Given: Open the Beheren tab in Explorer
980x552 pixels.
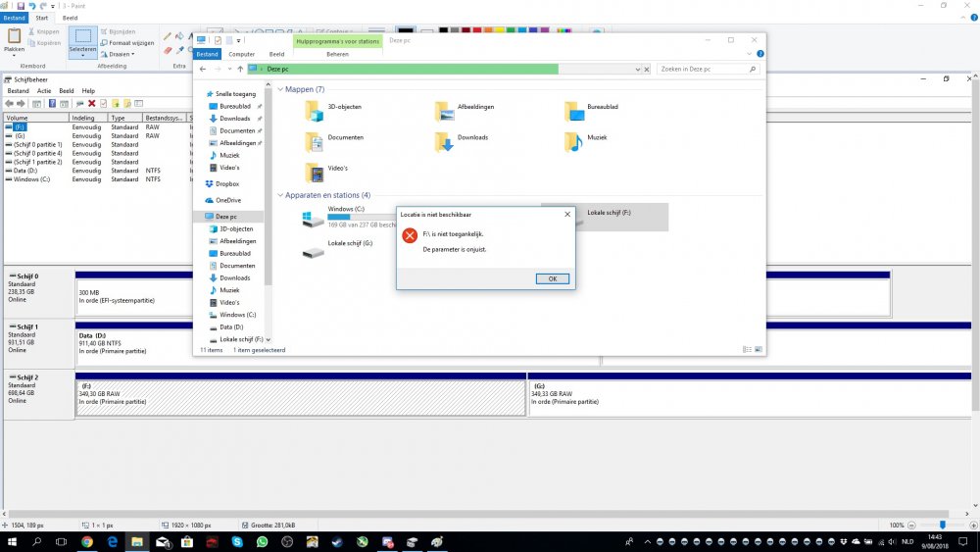Looking at the screenshot, I should coord(337,54).
